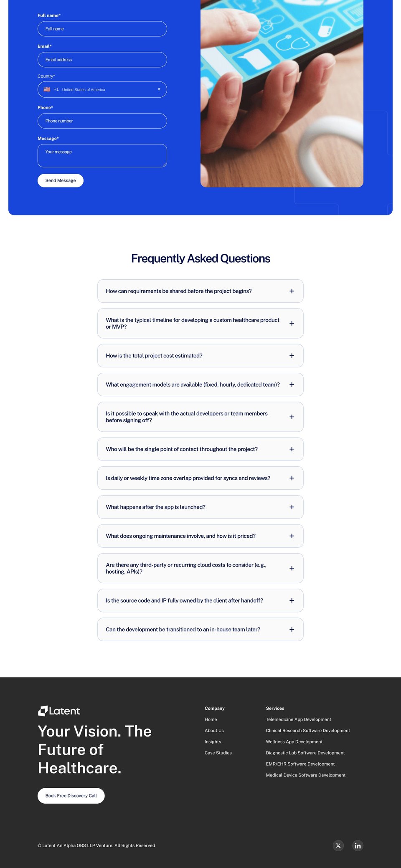Open Case Studies footer link
This screenshot has height=868, width=401.
point(218,753)
